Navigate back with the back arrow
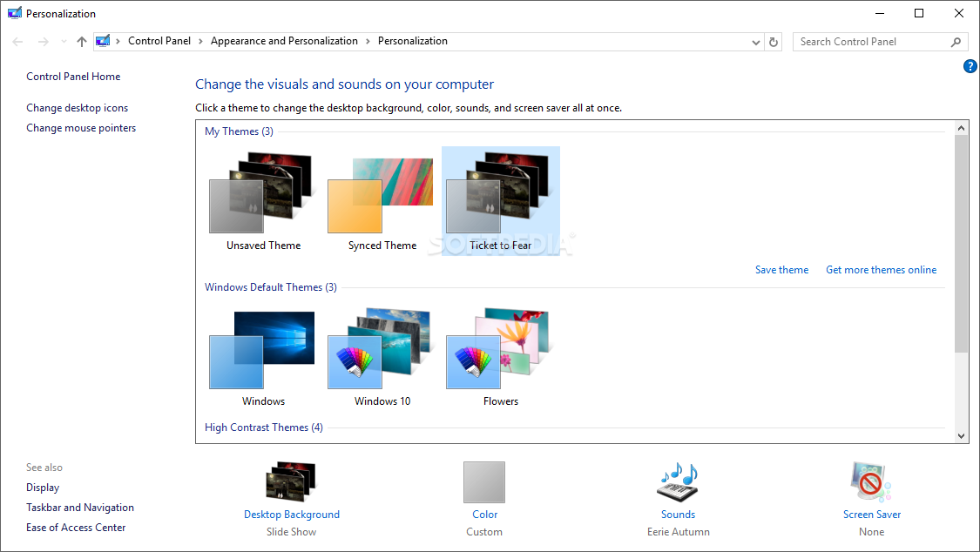Viewport: 980px width, 552px height. (x=17, y=42)
